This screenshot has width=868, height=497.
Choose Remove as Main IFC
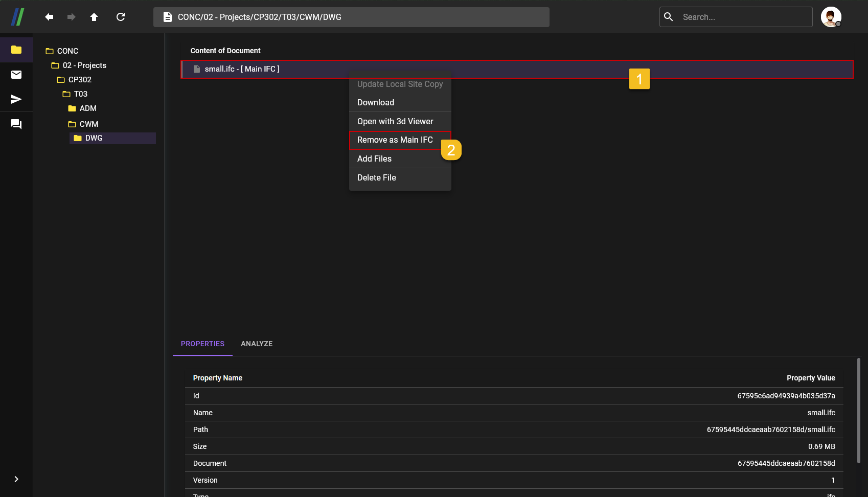point(395,140)
